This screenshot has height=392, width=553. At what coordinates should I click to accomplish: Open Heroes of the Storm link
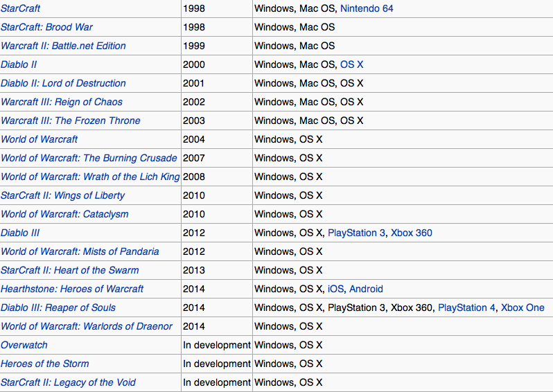[x=45, y=364]
